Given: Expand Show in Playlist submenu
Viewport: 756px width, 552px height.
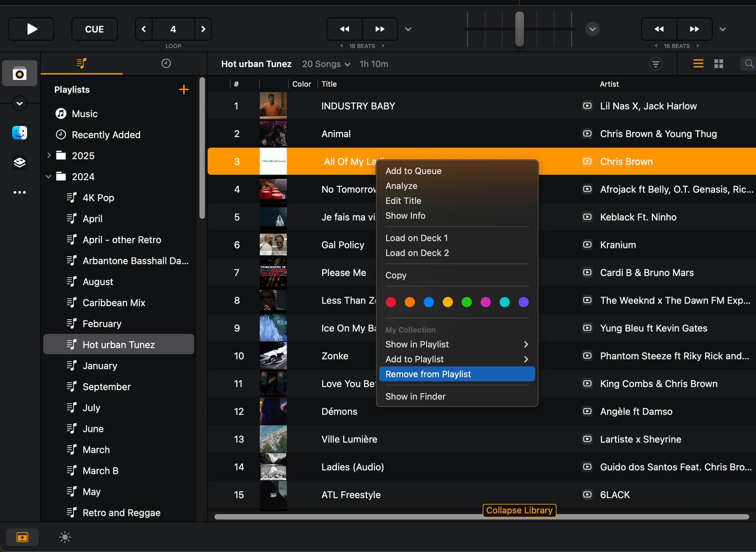Looking at the screenshot, I should pos(457,344).
